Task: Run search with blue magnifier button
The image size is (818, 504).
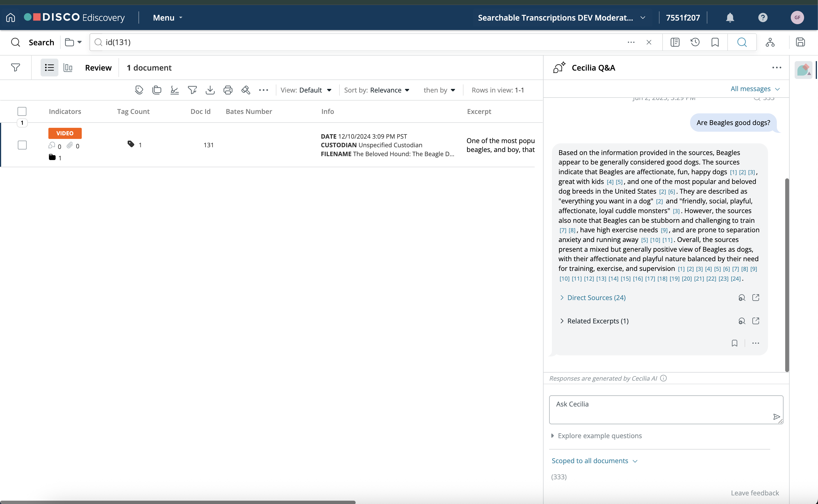Action: point(742,42)
